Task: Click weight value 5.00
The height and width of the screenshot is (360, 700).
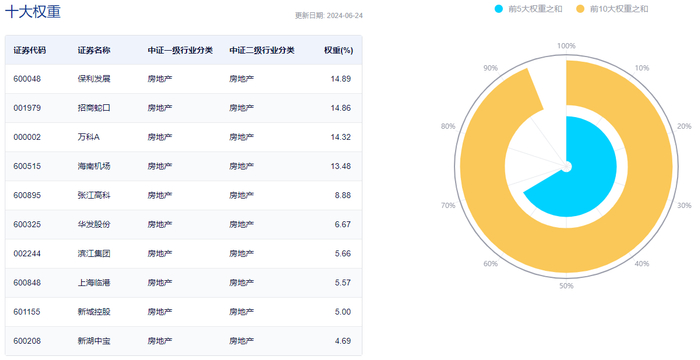Action: pyautogui.click(x=343, y=312)
